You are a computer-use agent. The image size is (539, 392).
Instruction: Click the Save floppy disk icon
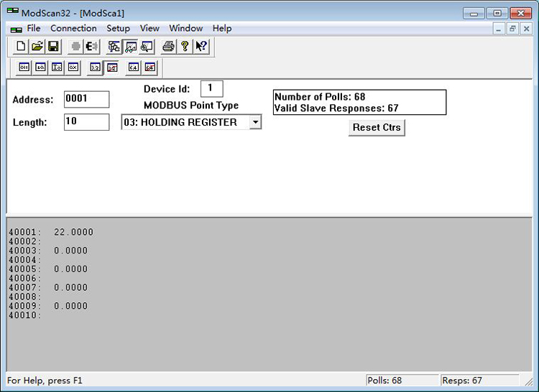(x=53, y=47)
